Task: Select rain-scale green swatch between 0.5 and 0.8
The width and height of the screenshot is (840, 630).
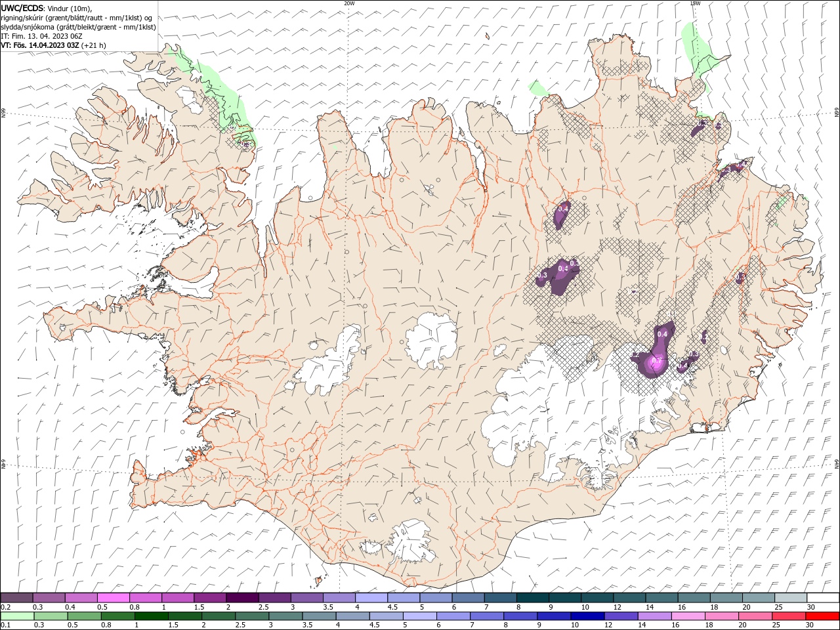Action: click(x=84, y=616)
